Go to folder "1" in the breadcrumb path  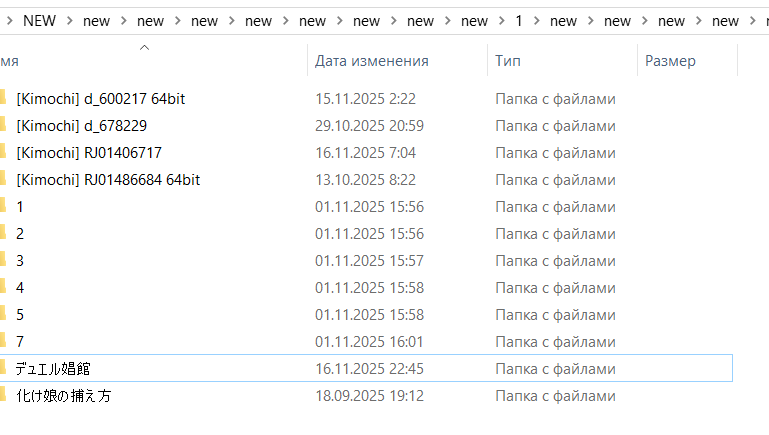[519, 20]
